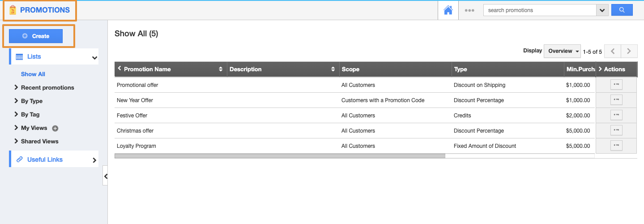Select Show All in Lists

(x=33, y=74)
